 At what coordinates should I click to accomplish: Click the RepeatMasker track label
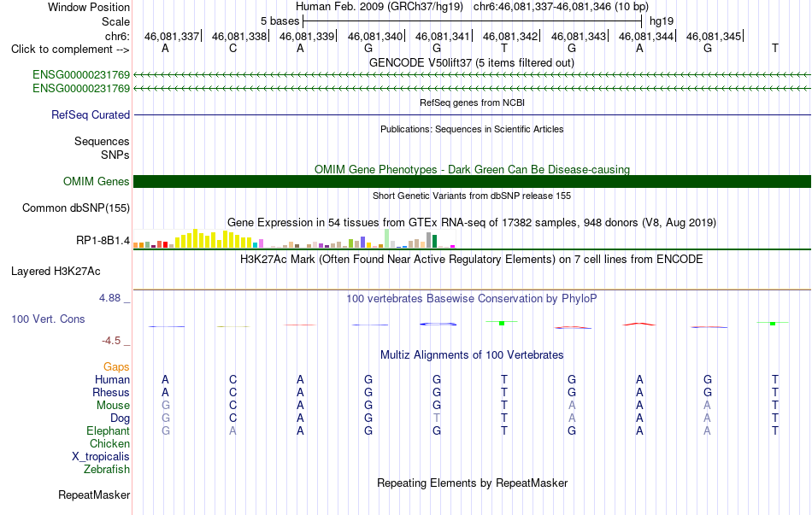pos(94,495)
